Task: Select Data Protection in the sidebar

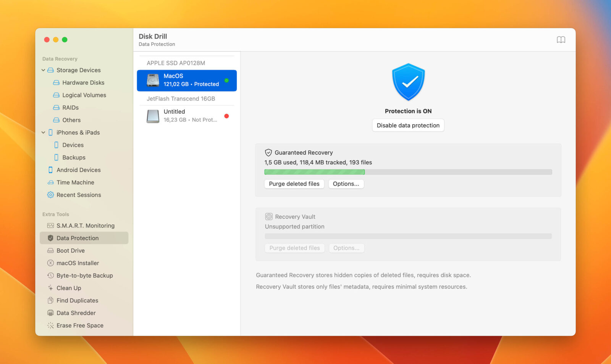Action: (77, 238)
